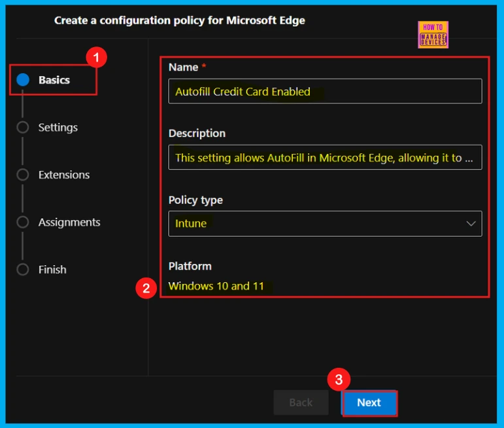Screen dimensions: 504x428
Task: Click the Settings step circle indicator
Action: tap(23, 128)
